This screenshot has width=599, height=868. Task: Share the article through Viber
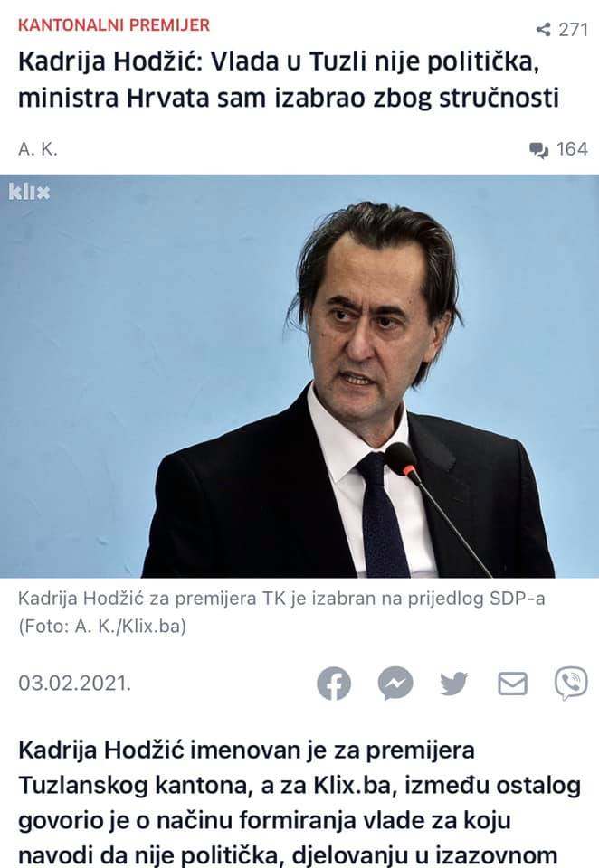coord(571,684)
